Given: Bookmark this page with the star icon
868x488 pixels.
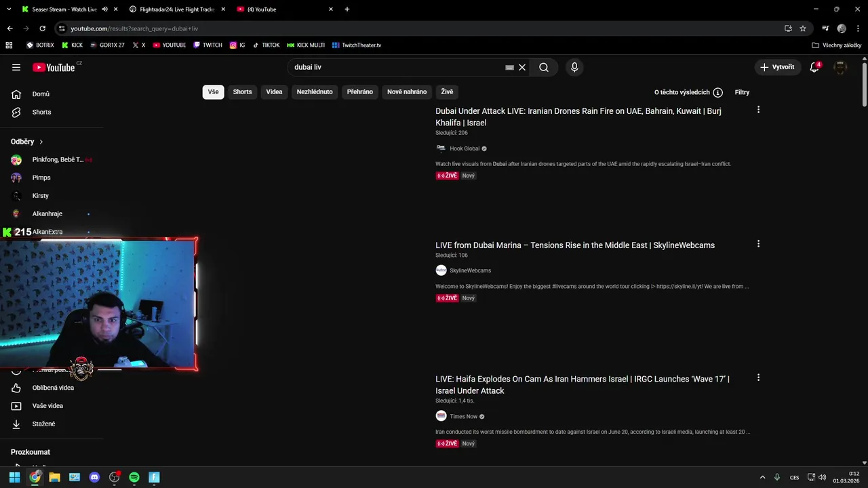Looking at the screenshot, I should [803, 28].
